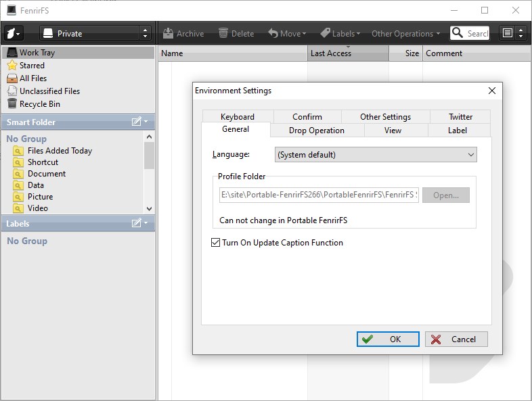Click the Delete trash icon in toolbar
Viewport: 532px width, 401px height.
tap(223, 33)
